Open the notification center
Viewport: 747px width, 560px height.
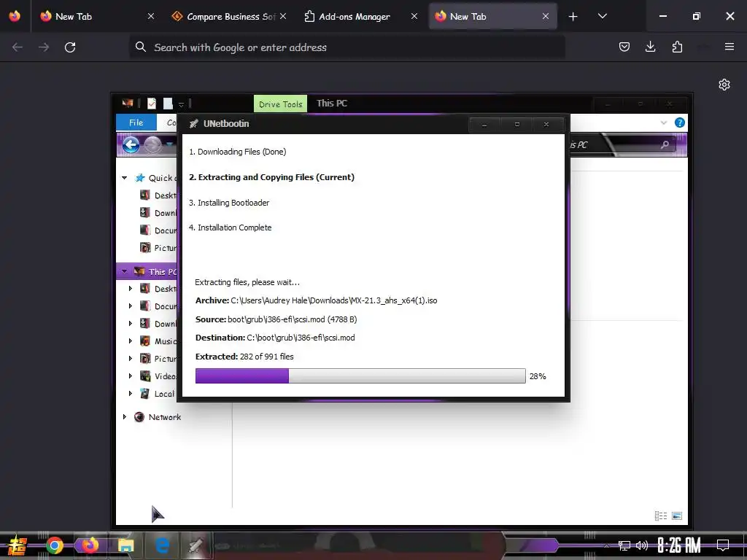pos(723,545)
